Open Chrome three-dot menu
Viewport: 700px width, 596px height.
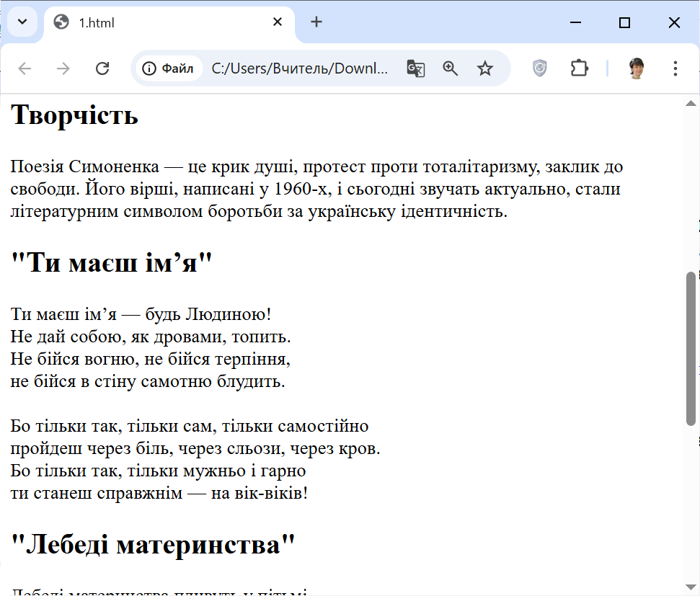click(x=675, y=68)
